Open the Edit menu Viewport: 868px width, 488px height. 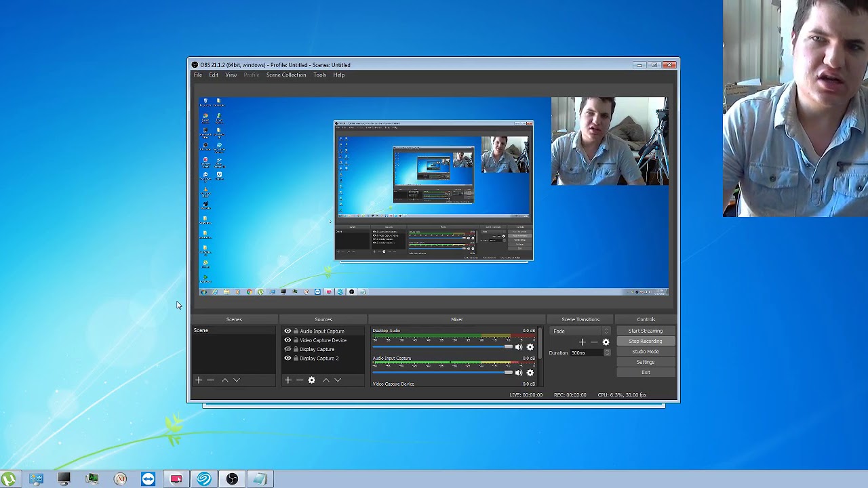pyautogui.click(x=214, y=75)
